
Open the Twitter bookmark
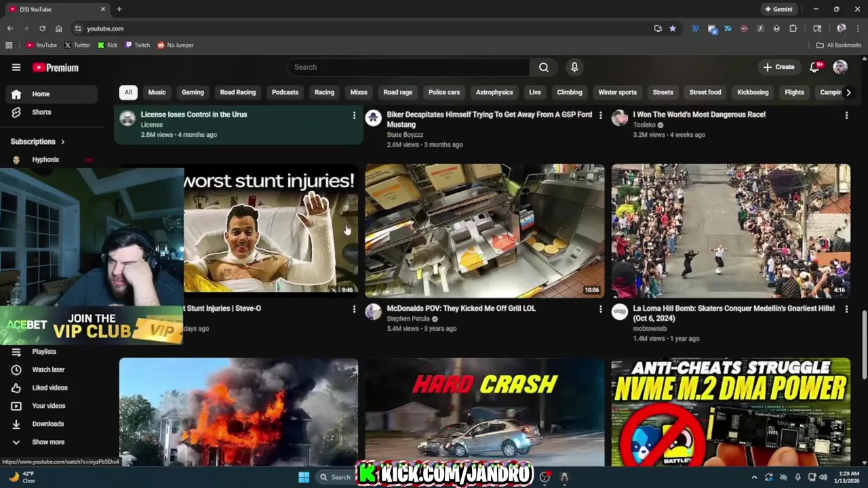tap(77, 45)
